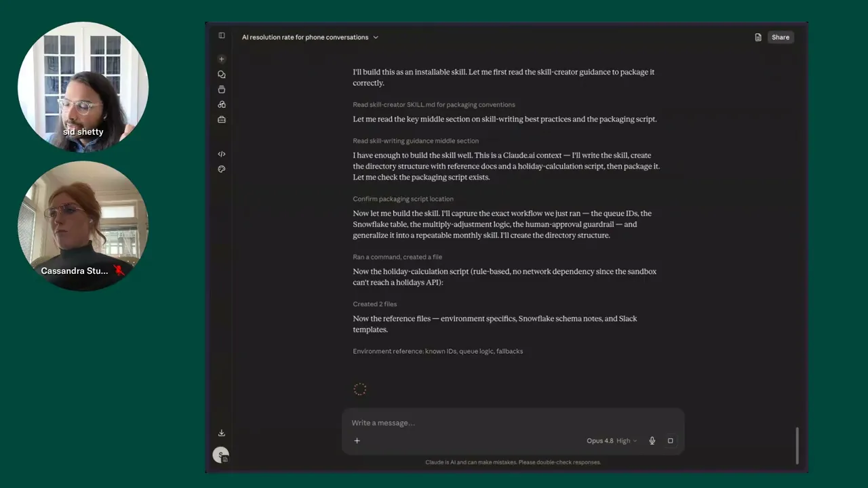Click the Write a message field
This screenshot has width=868, height=488.
click(x=513, y=423)
